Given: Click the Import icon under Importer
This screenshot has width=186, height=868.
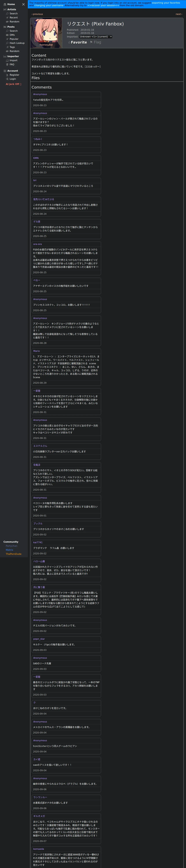Looking at the screenshot, I should pos(7,61).
